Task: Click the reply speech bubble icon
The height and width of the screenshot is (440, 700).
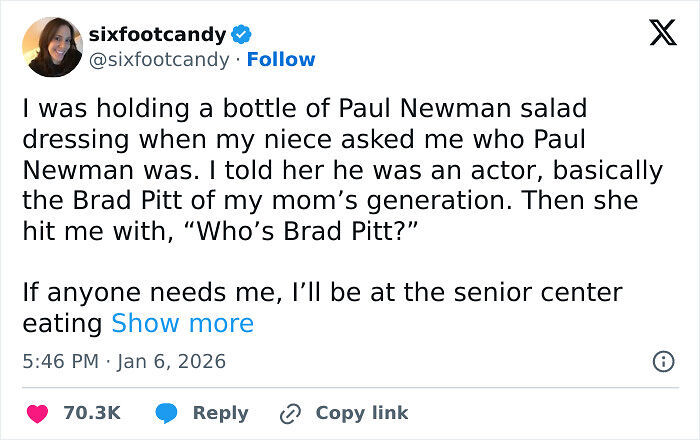Action: (168, 412)
